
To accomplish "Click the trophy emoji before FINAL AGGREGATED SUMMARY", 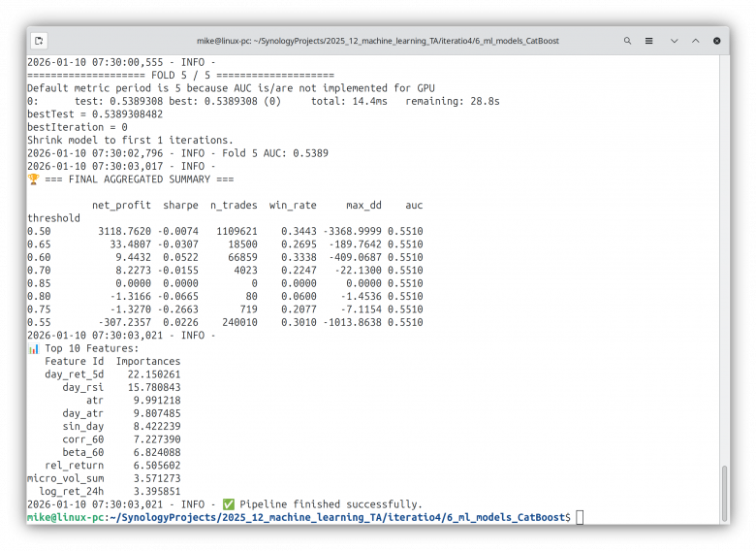I will click(x=33, y=179).
